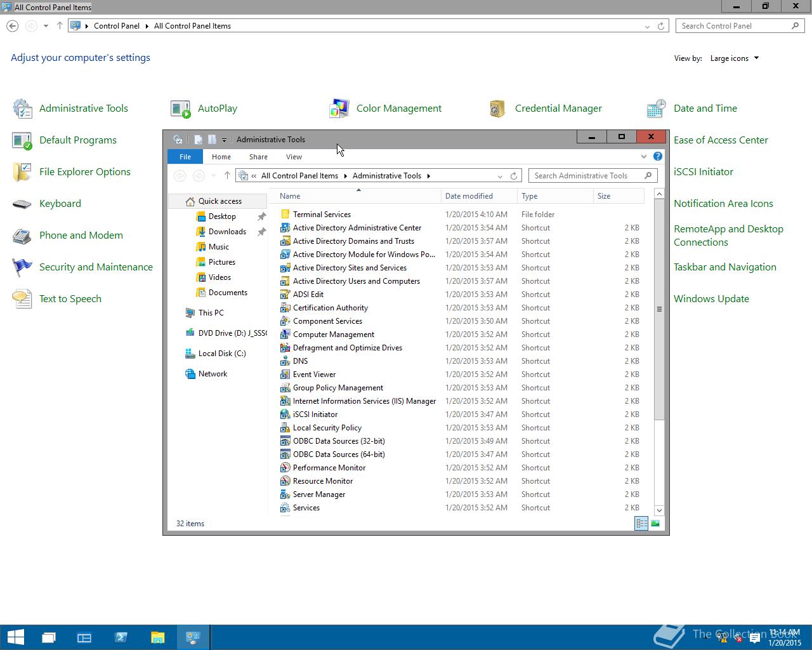The image size is (812, 650).
Task: Open Phone and Modem icon
Action: tap(22, 235)
